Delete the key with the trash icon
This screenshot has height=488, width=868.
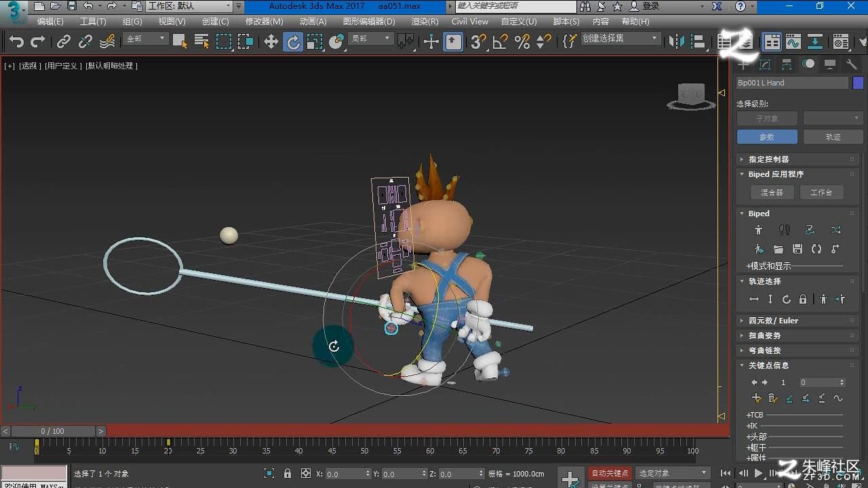point(772,399)
